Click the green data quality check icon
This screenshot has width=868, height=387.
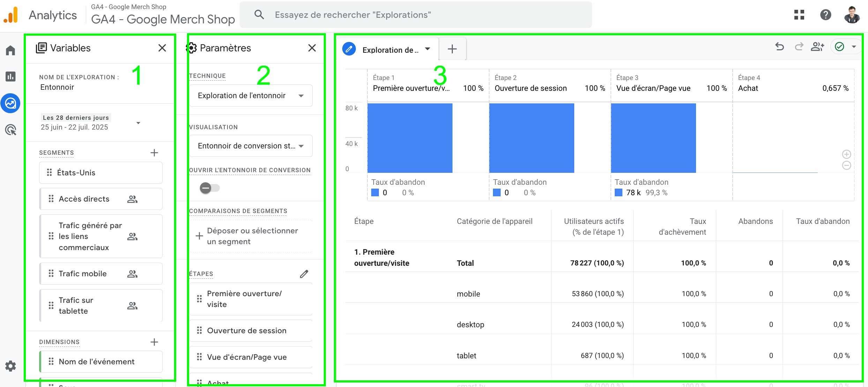tap(840, 47)
